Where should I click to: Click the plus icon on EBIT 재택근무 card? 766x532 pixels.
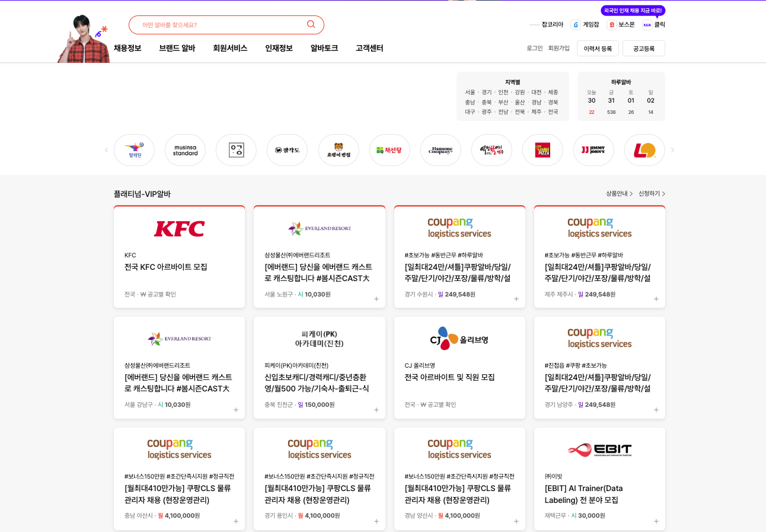pyautogui.click(x=656, y=521)
